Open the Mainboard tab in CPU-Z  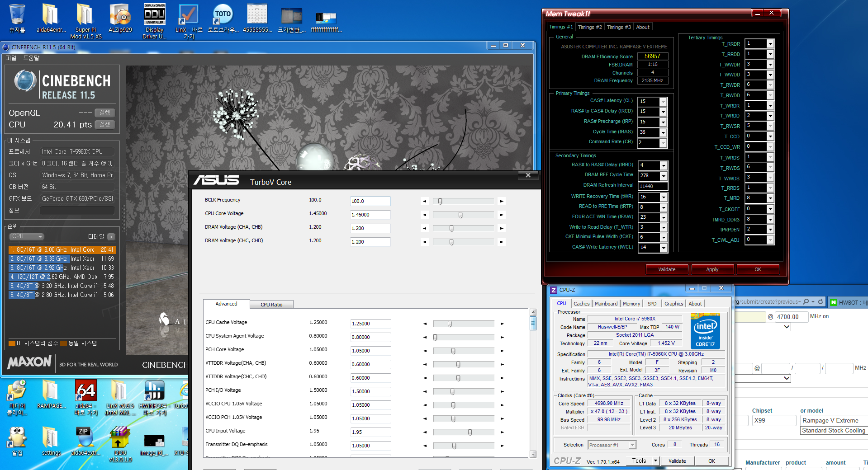tap(606, 304)
